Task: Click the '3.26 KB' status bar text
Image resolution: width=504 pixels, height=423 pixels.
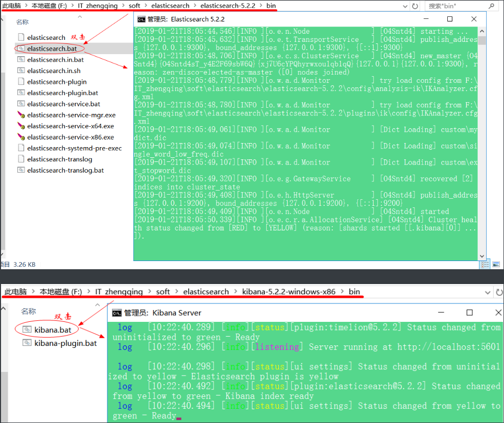Action: point(25,265)
